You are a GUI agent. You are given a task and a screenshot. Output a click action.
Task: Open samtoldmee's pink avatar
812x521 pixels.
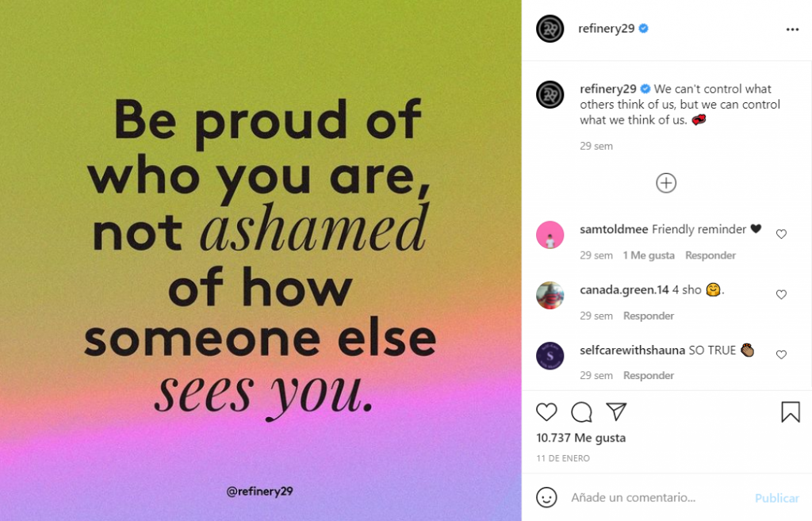tap(550, 235)
